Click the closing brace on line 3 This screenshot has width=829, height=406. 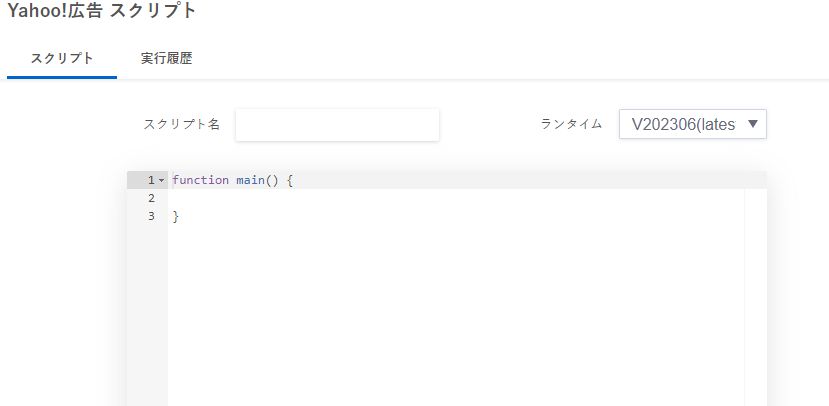176,216
